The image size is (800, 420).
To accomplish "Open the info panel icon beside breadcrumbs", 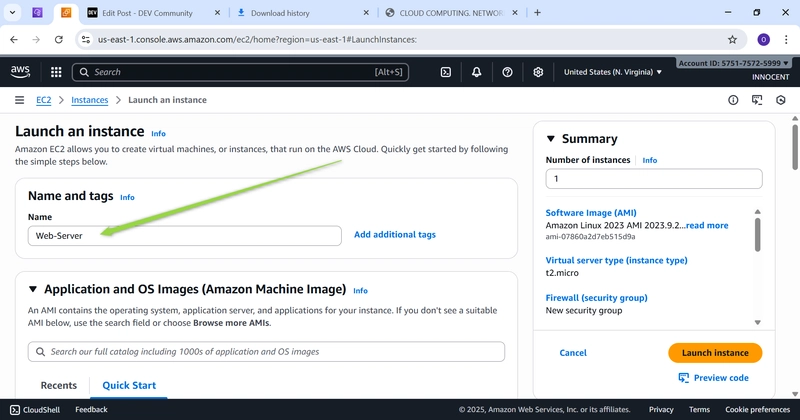I will click(x=733, y=100).
